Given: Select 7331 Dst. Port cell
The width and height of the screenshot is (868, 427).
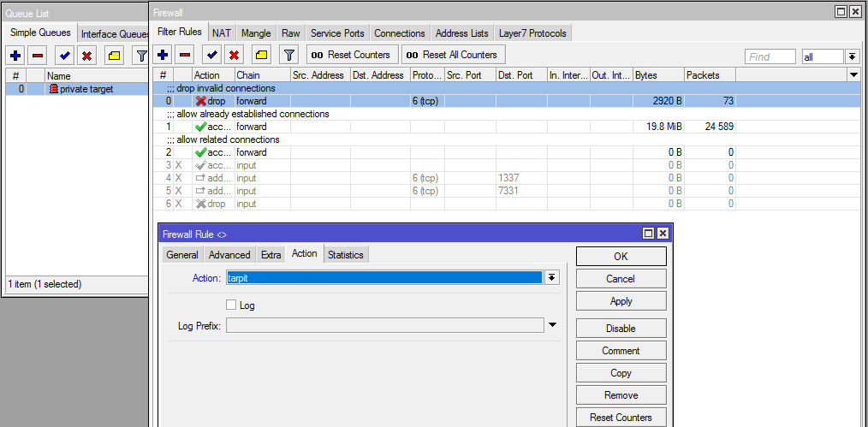Looking at the screenshot, I should [x=521, y=191].
